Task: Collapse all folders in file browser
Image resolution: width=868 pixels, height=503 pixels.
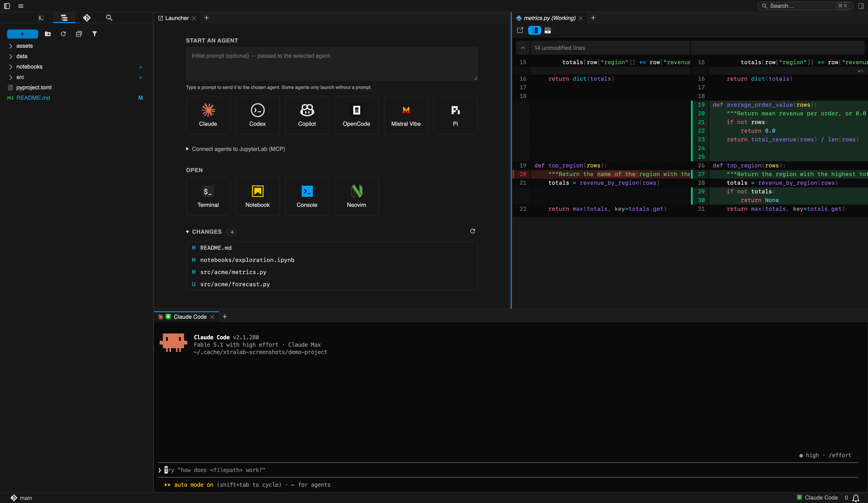Action: 79,34
